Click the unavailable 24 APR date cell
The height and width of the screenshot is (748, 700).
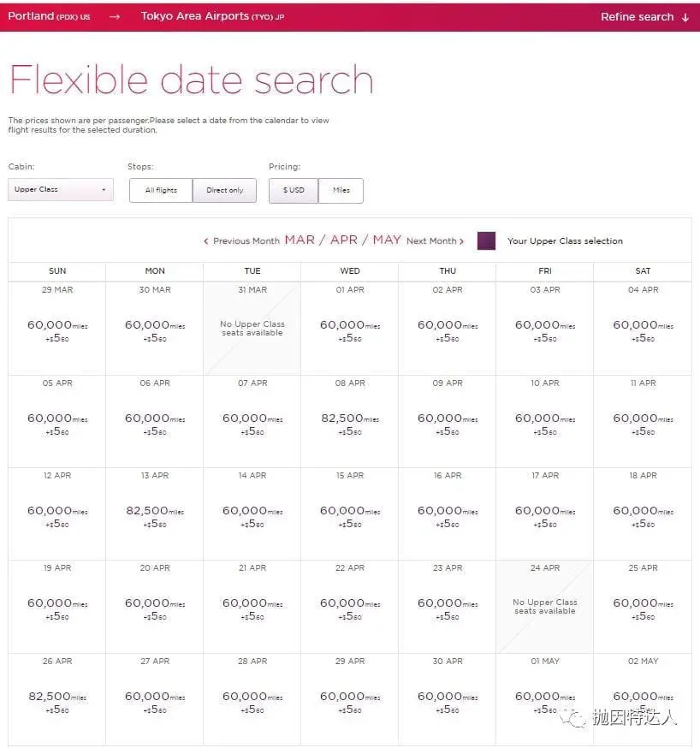tap(545, 607)
